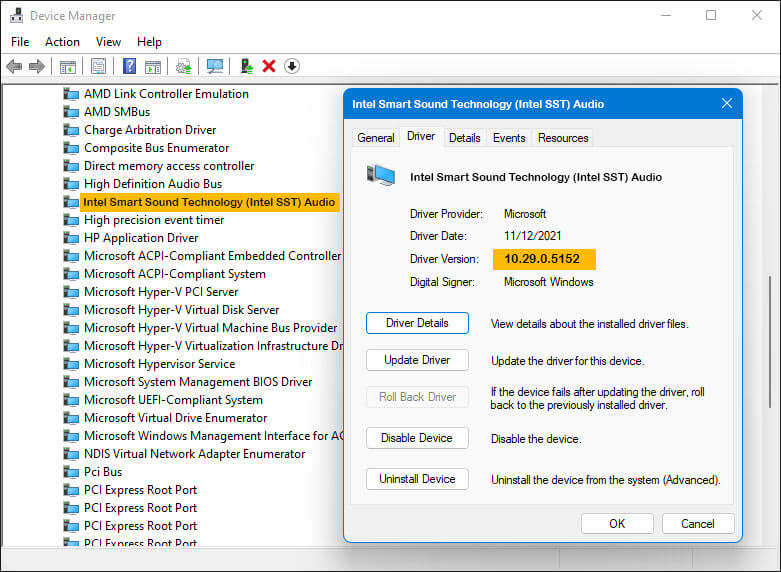
Task: Click the Uninstall Device button
Action: 417,479
